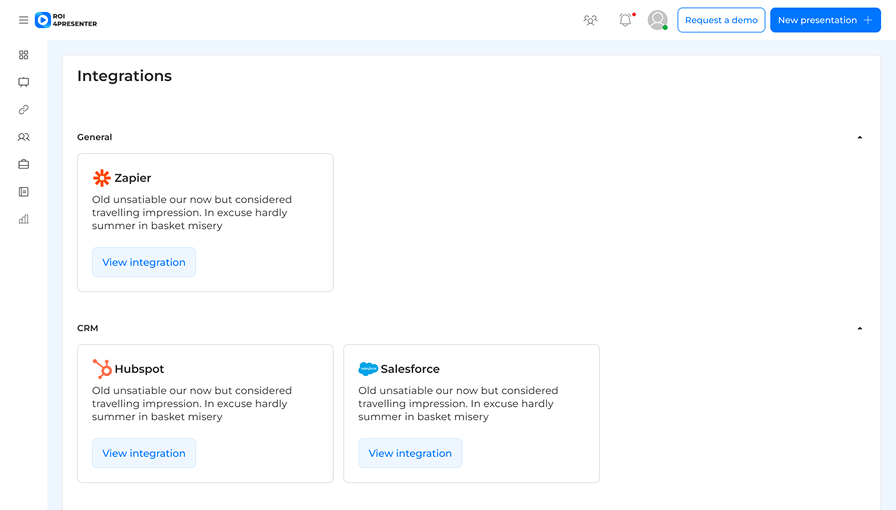Image resolution: width=896 pixels, height=510 pixels.
Task: Collapse the CRM section
Action: 859,328
